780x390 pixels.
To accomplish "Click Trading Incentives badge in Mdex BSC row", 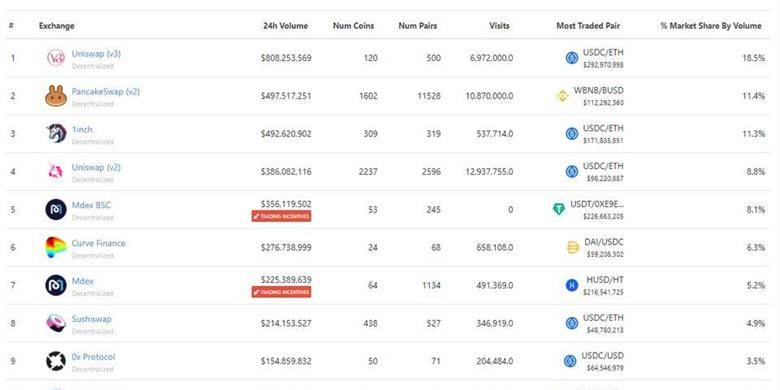I will pyautogui.click(x=282, y=216).
